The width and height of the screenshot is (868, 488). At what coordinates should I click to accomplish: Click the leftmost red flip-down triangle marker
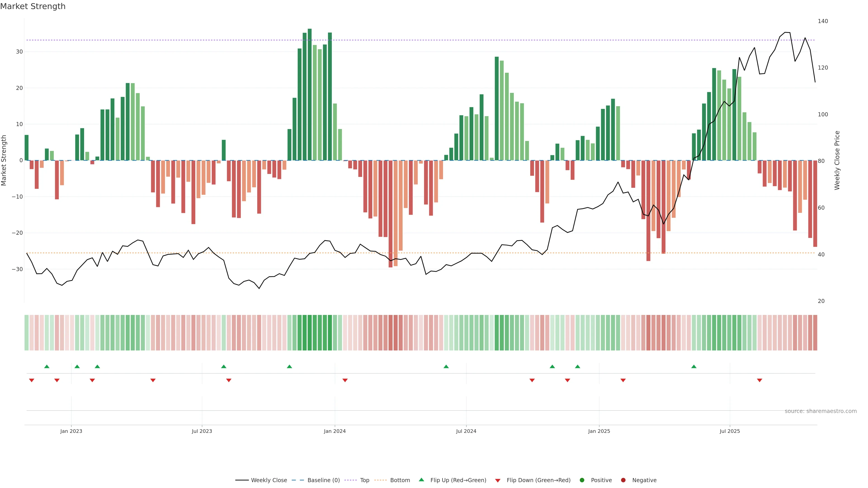[x=32, y=380]
